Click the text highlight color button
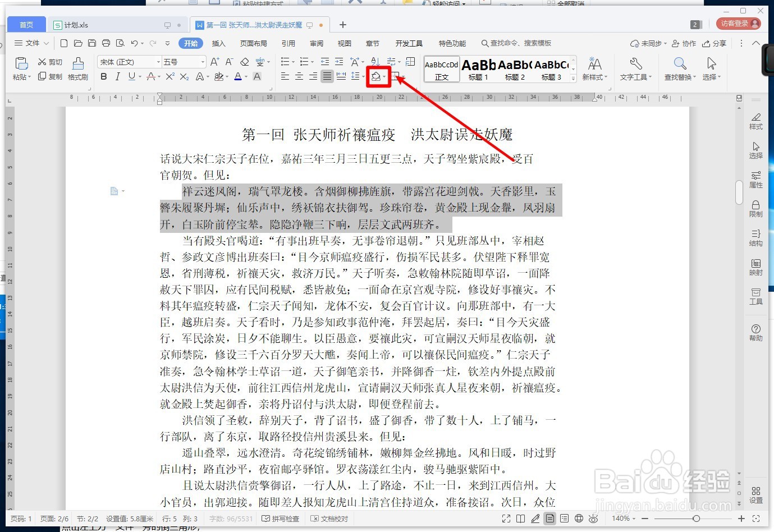Image resolution: width=774 pixels, height=532 pixels. [219, 76]
